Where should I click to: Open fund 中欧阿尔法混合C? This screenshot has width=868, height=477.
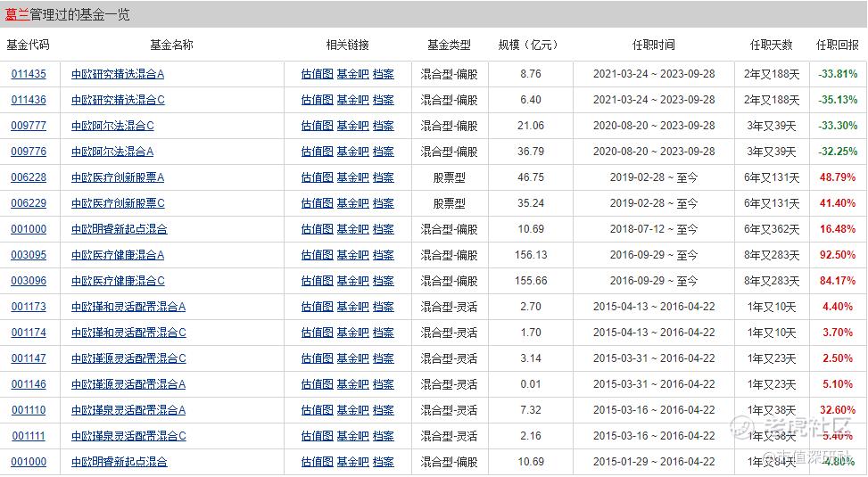point(113,126)
